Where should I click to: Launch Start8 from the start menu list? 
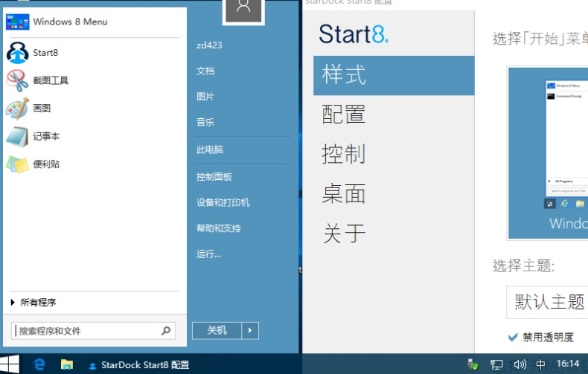click(94, 53)
